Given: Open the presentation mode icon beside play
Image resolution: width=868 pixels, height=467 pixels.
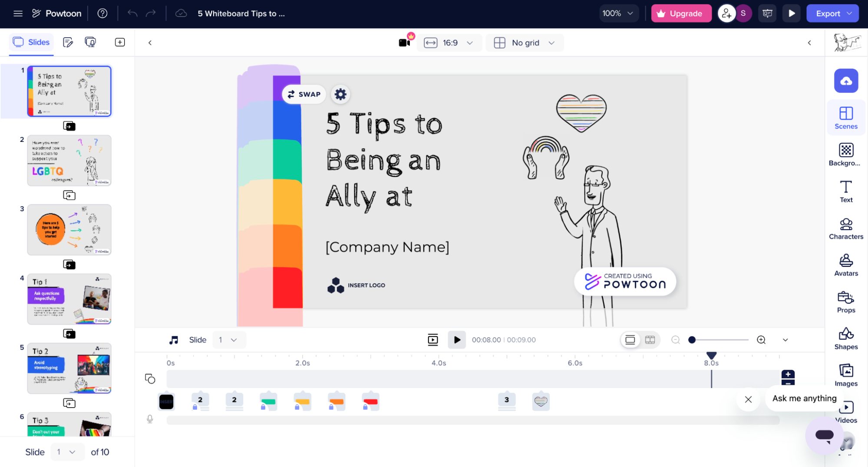Looking at the screenshot, I should [x=767, y=13].
